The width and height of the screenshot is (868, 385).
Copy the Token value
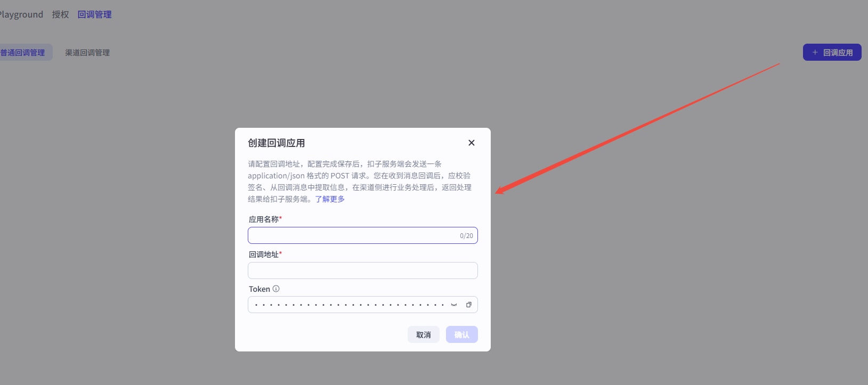pyautogui.click(x=469, y=305)
